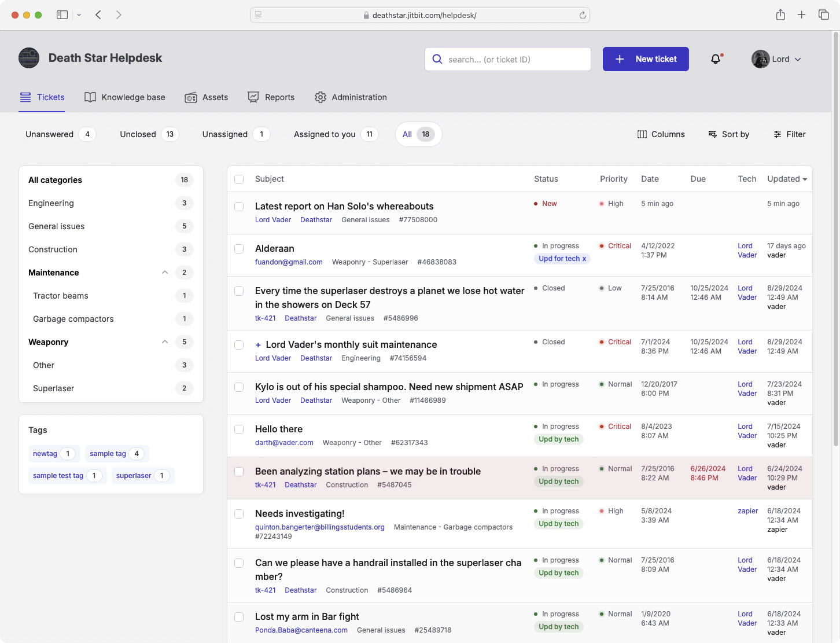The image size is (840, 643).
Task: Open the Filter icon
Action: coord(777,134)
